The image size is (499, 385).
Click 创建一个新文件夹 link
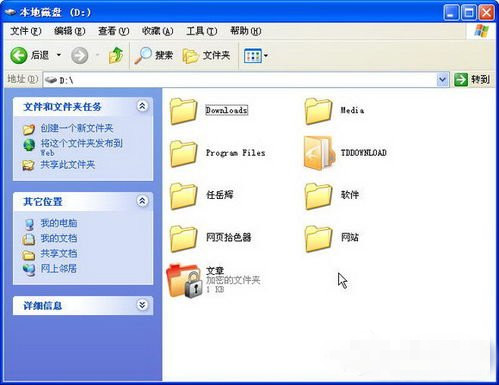click(x=77, y=128)
